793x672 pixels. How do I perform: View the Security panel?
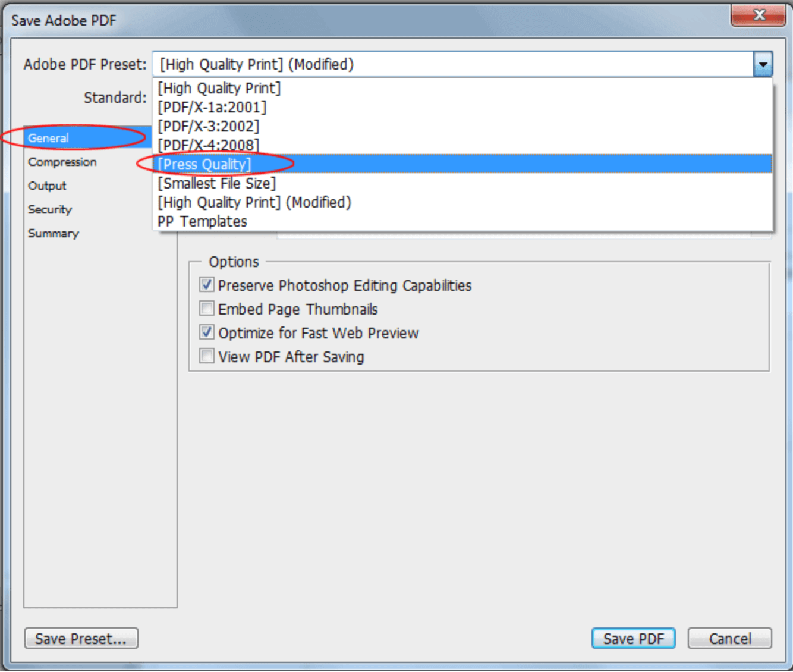tap(50, 209)
